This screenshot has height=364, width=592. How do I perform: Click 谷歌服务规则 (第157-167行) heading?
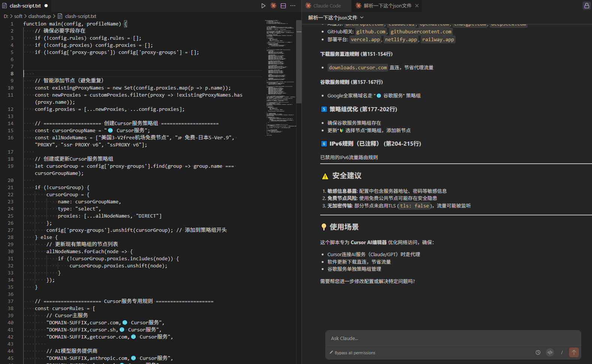tap(351, 82)
